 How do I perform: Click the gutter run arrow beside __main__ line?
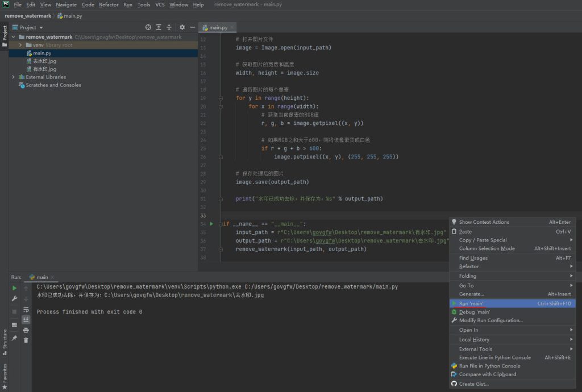click(x=211, y=224)
